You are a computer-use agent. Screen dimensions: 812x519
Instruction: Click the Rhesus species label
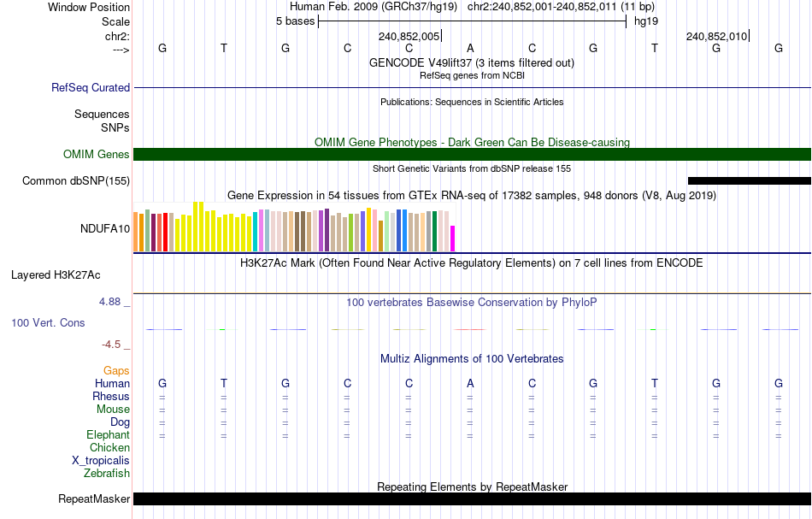pyautogui.click(x=111, y=396)
